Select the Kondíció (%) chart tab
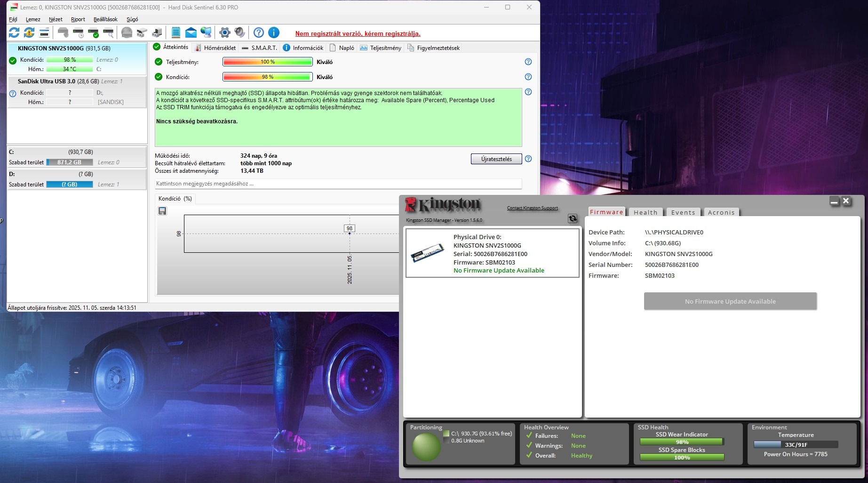 (x=175, y=199)
